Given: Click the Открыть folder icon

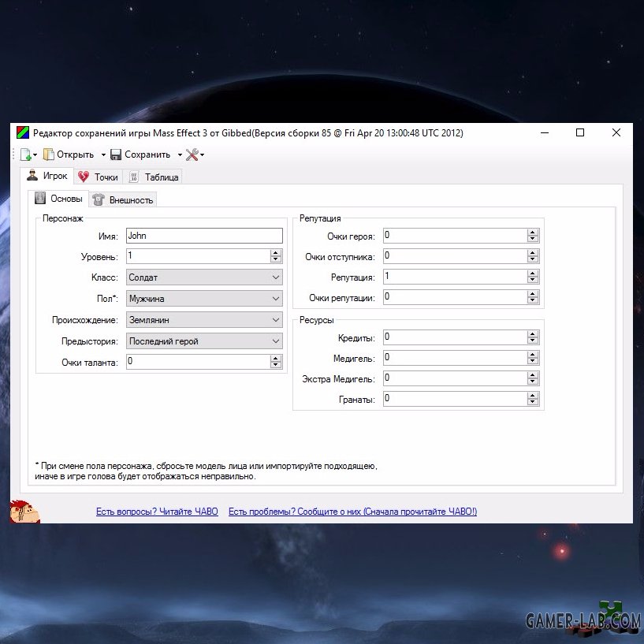Looking at the screenshot, I should tap(48, 154).
